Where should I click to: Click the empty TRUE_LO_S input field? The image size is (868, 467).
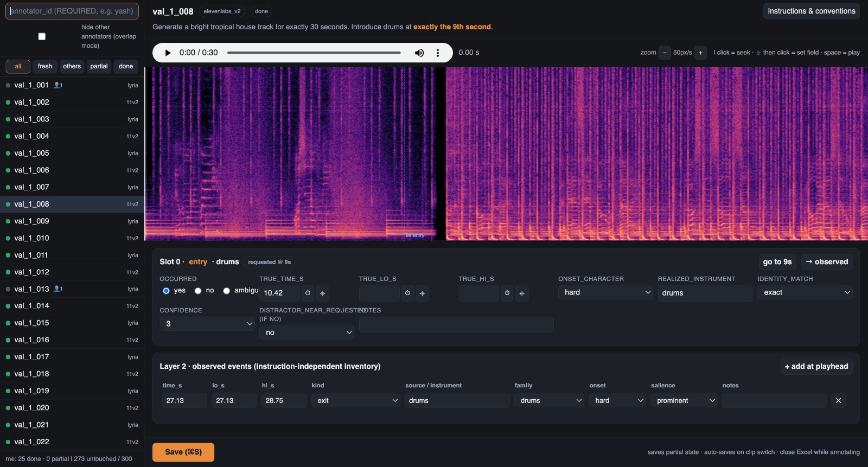379,293
